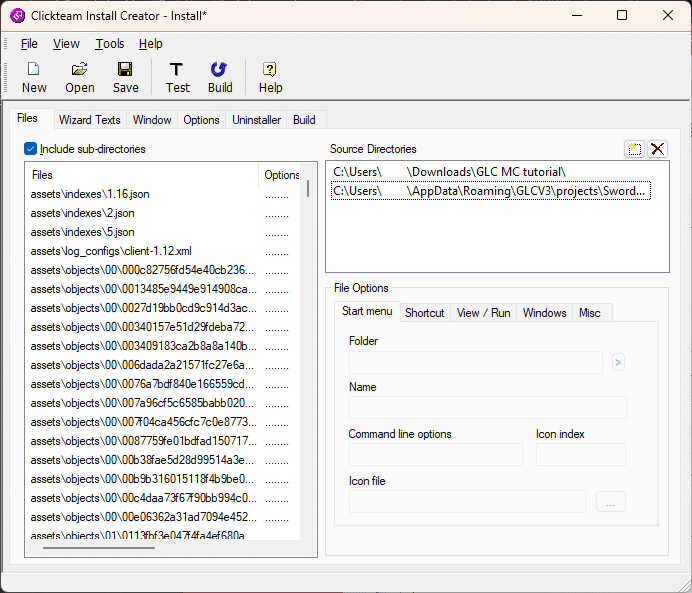Viewport: 692px width, 593px height.
Task: Select the AppData\Roaming\GLCV3 source directory
Action: pos(490,191)
